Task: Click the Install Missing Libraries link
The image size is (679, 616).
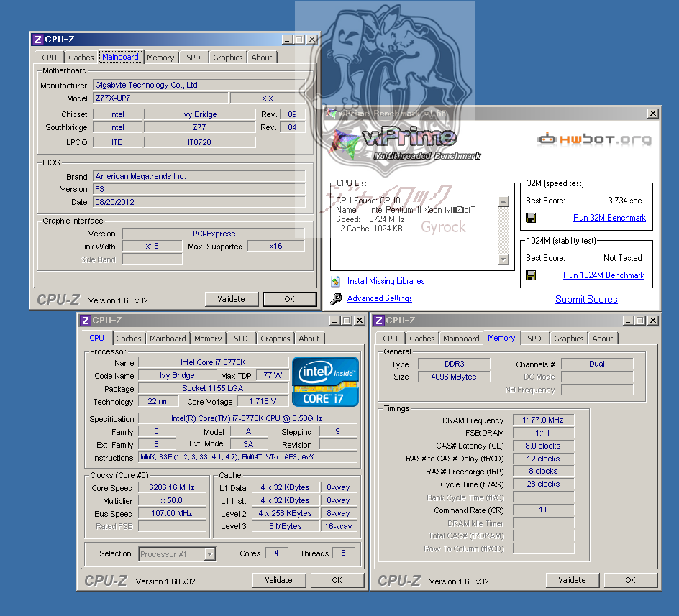Action: tap(386, 281)
